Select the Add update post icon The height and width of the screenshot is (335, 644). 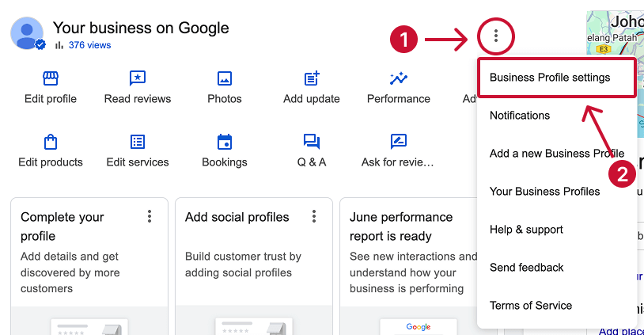coord(312,78)
